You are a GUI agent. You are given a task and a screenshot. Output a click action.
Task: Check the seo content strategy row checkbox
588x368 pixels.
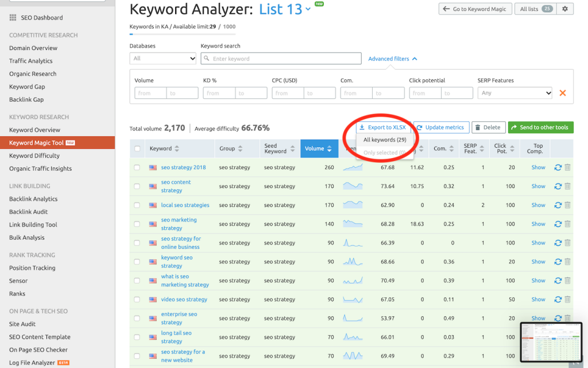pos(137,186)
